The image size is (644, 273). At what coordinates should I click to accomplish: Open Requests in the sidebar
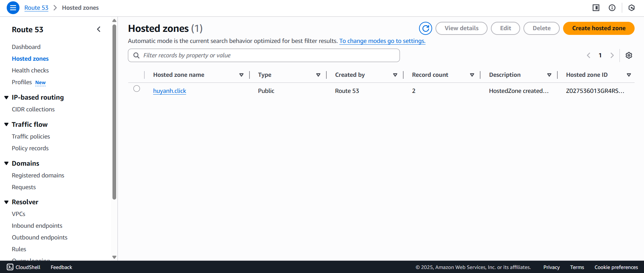[x=24, y=187]
